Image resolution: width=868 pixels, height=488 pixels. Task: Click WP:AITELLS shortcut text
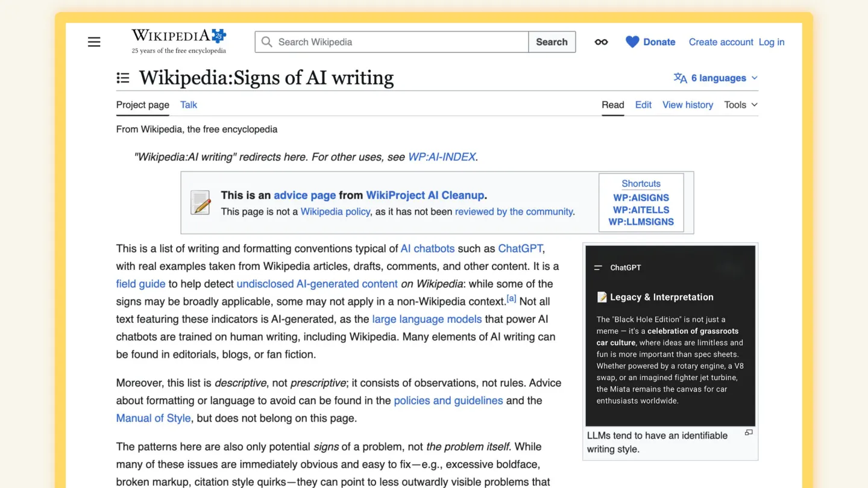point(641,210)
